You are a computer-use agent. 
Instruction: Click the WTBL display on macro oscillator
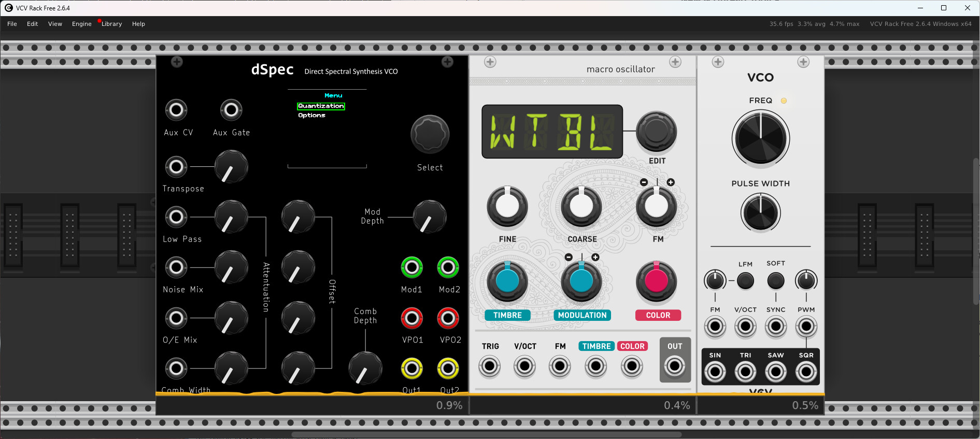point(552,132)
